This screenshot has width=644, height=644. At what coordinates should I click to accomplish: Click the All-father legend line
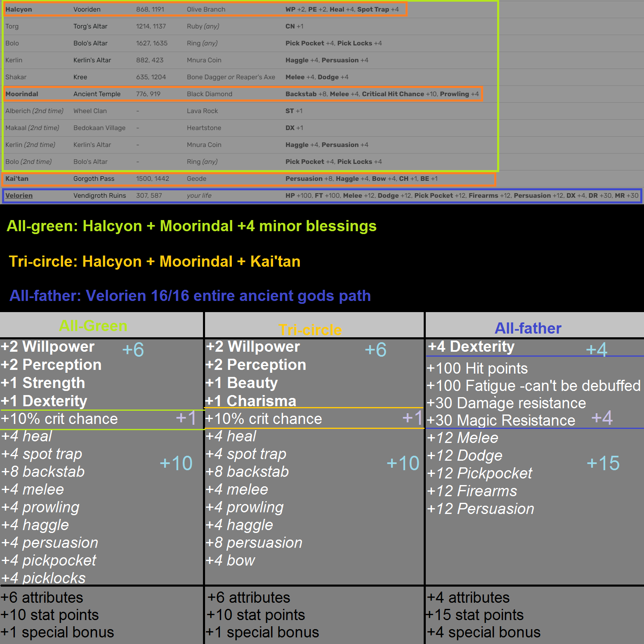[x=190, y=296]
